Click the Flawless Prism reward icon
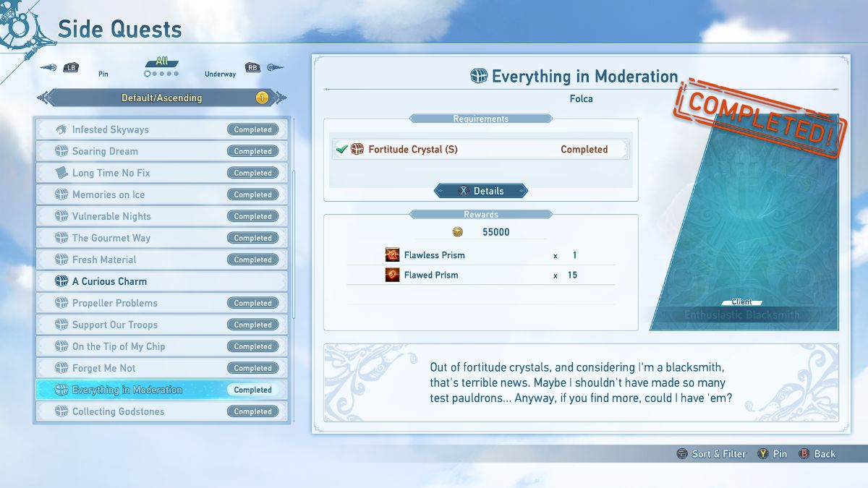This screenshot has width=868, height=488. coord(392,255)
